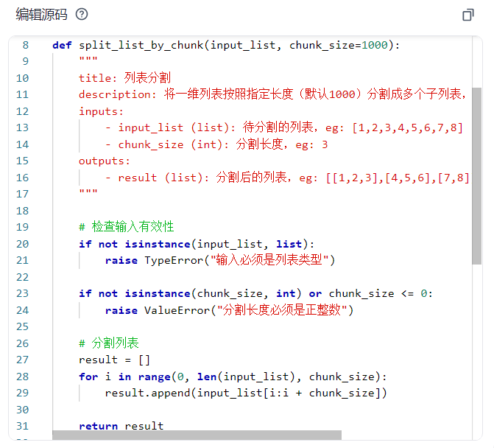Click the comment '# 检查输入有效性'

pos(126,227)
